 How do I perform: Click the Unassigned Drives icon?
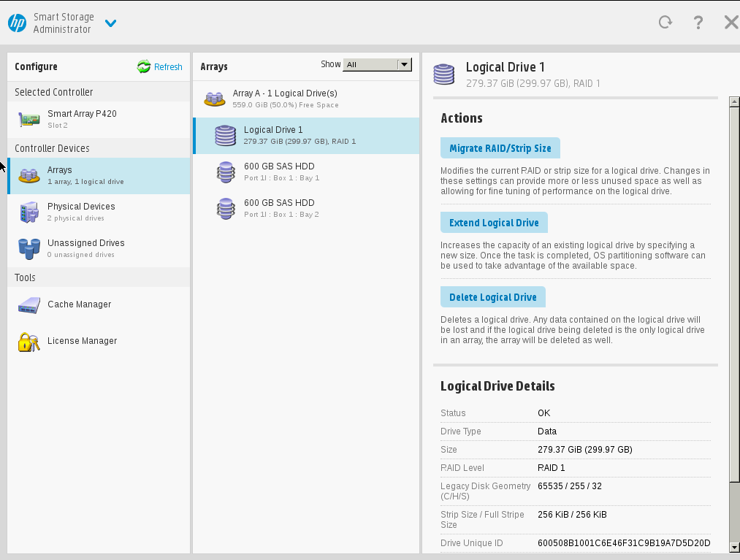pyautogui.click(x=28, y=249)
